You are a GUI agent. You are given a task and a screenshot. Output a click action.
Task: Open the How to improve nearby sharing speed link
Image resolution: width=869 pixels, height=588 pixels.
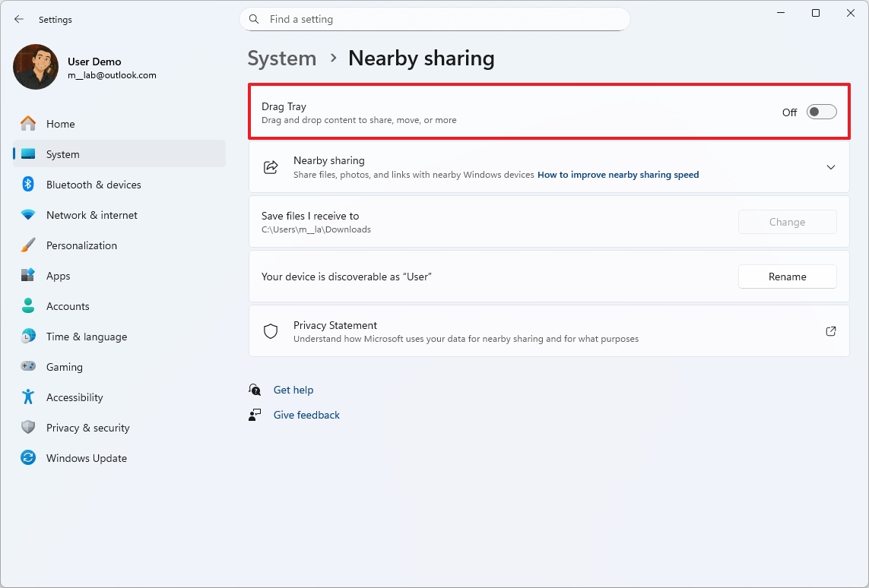pos(617,174)
